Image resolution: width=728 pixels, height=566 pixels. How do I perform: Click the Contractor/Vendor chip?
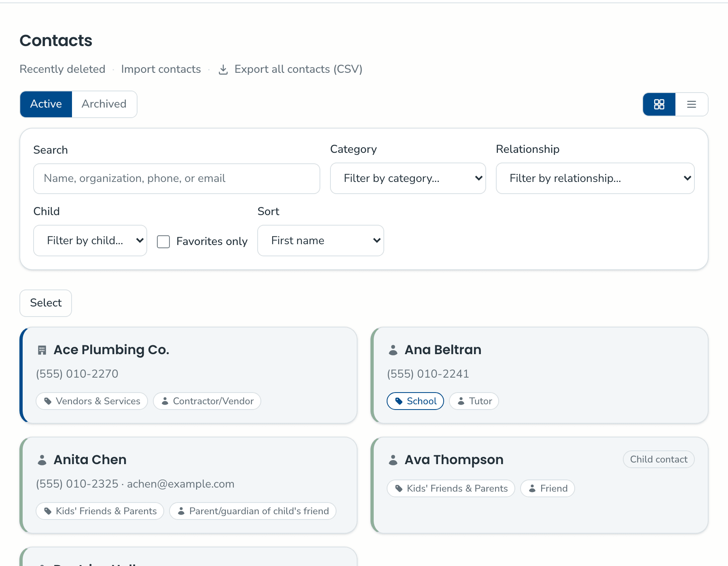(x=207, y=401)
